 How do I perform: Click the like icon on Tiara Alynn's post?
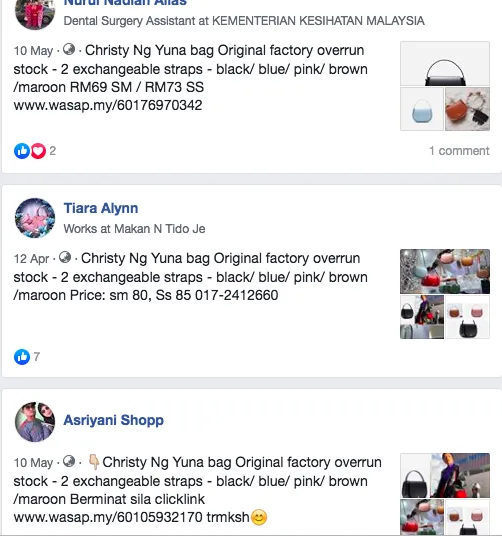click(22, 357)
